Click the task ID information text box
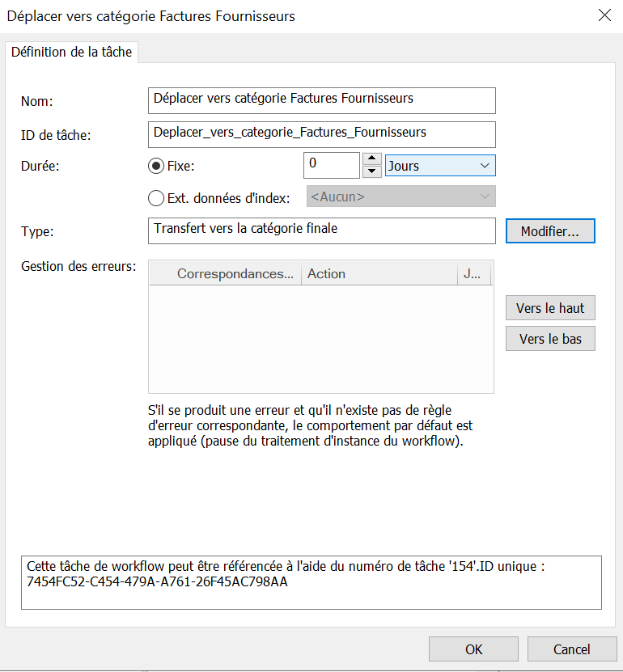Viewport: 623px width, 672px height. (311, 581)
